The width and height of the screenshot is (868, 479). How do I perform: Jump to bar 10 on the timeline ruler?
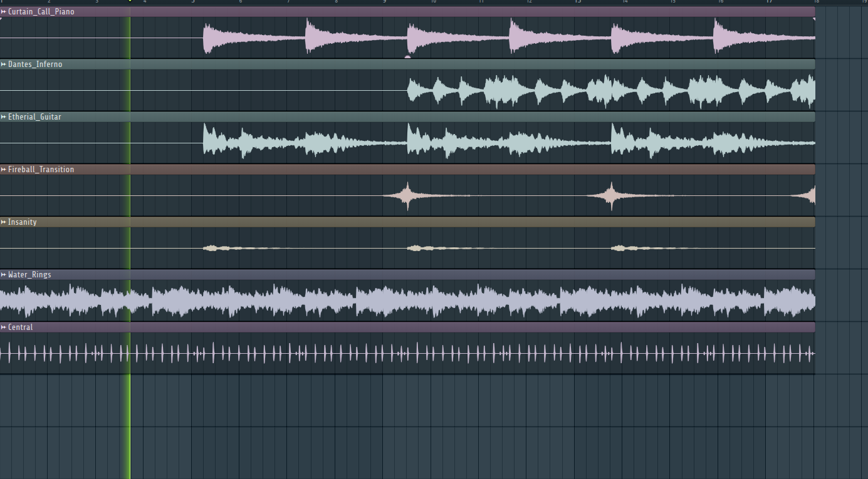coord(433,2)
